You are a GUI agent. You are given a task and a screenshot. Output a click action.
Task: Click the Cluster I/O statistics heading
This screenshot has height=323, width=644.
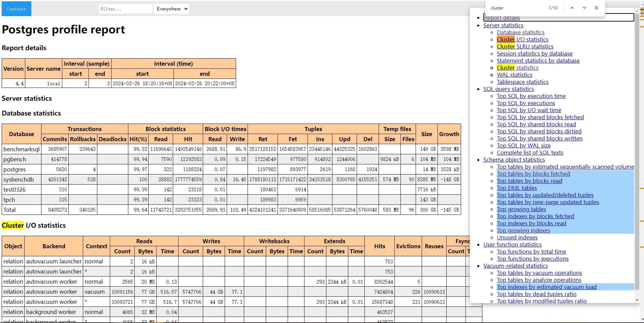tap(34, 225)
